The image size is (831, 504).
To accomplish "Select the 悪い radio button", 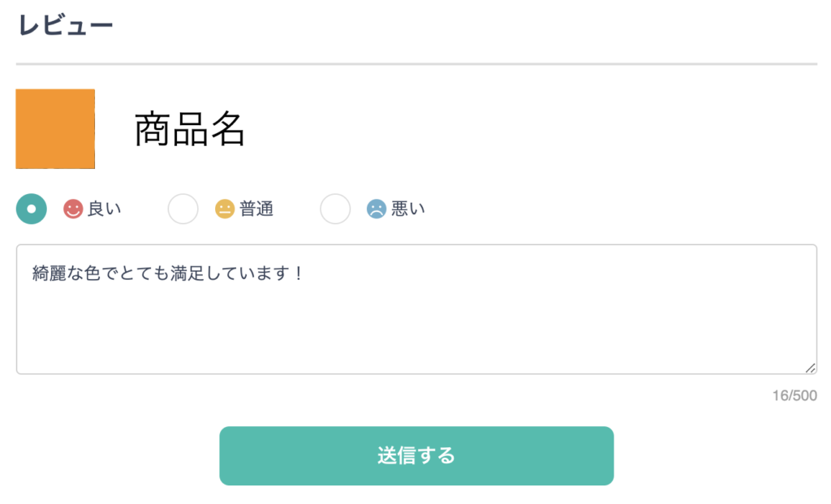I will point(335,209).
